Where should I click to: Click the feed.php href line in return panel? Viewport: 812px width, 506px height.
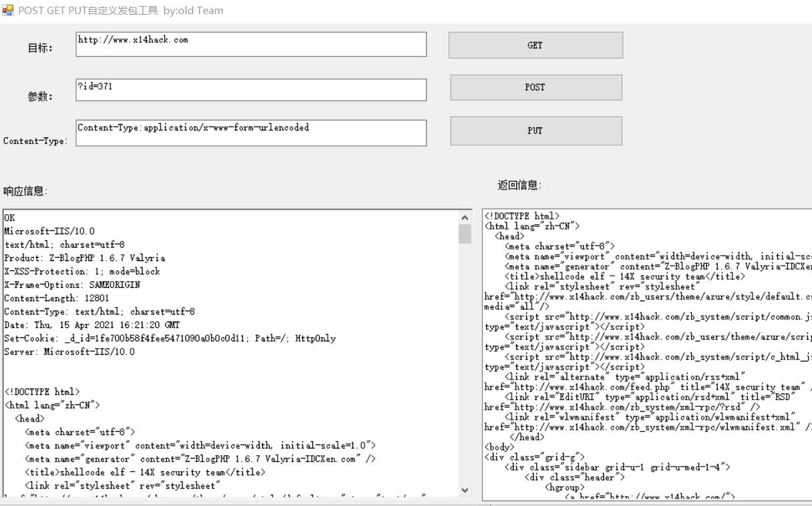pyautogui.click(x=647, y=387)
